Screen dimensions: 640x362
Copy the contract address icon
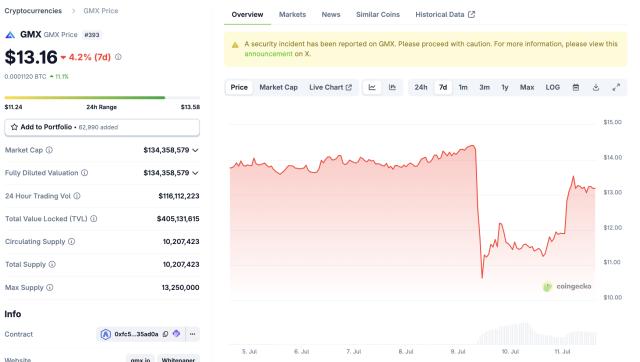(165, 334)
